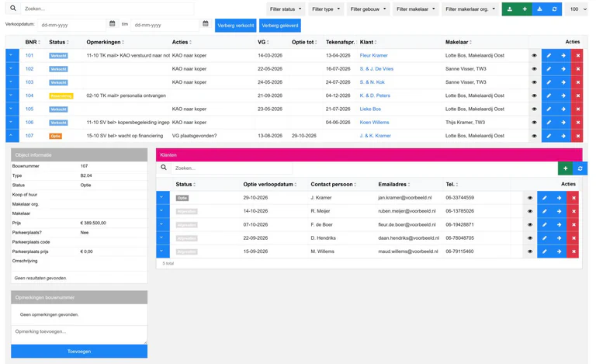Edit row 107 with pencil icon
Image resolution: width=596 pixels, height=364 pixels.
tap(549, 136)
